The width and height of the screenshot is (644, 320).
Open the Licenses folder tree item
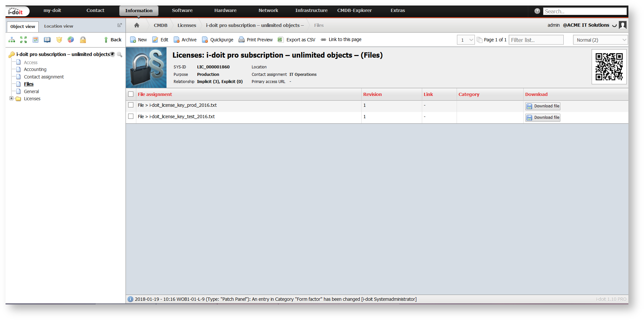[x=32, y=99]
